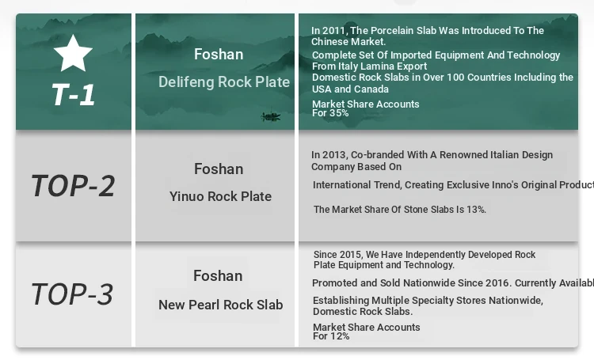Click Foshan above Yinuo Rock Plate
The image size is (594, 364).
pos(219,169)
